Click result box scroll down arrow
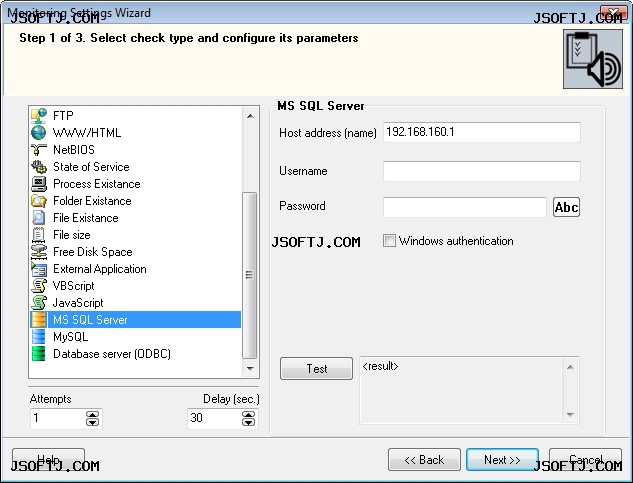The width and height of the screenshot is (633, 483). point(570,415)
